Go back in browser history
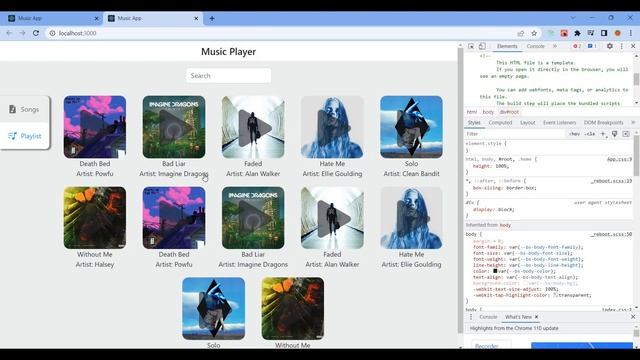Screen dimensions: 640x360 tap(9, 33)
